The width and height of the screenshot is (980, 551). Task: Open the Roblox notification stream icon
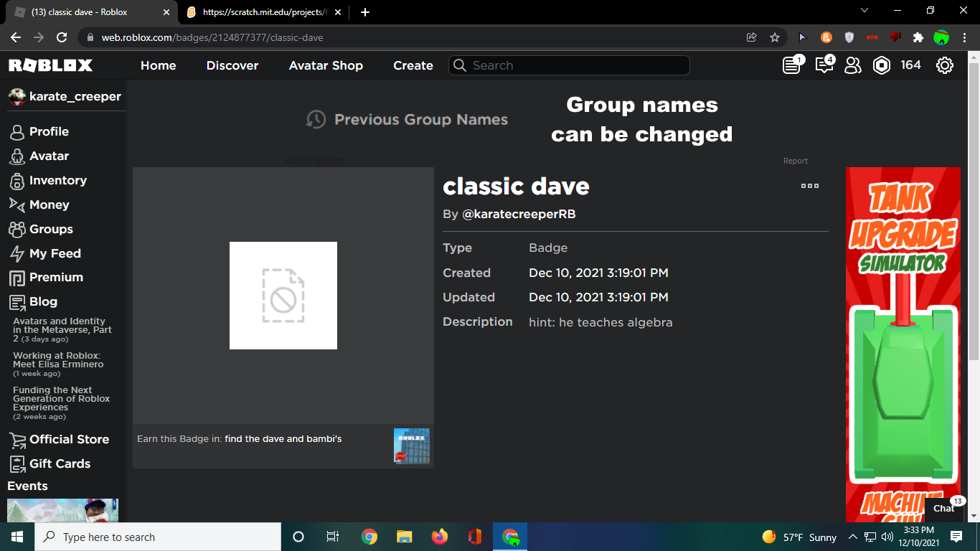pyautogui.click(x=792, y=65)
